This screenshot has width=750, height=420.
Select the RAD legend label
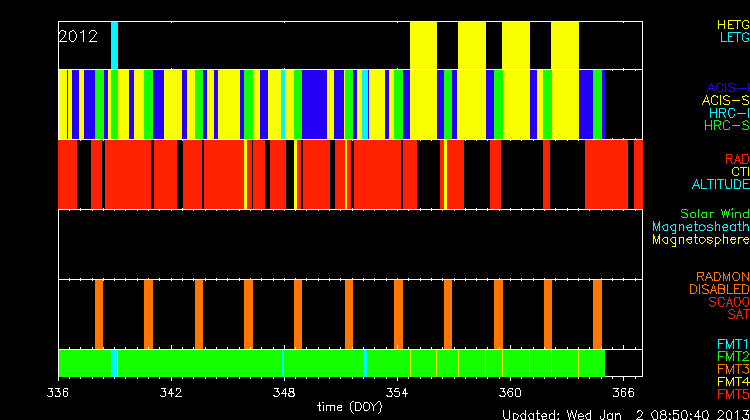(736, 160)
